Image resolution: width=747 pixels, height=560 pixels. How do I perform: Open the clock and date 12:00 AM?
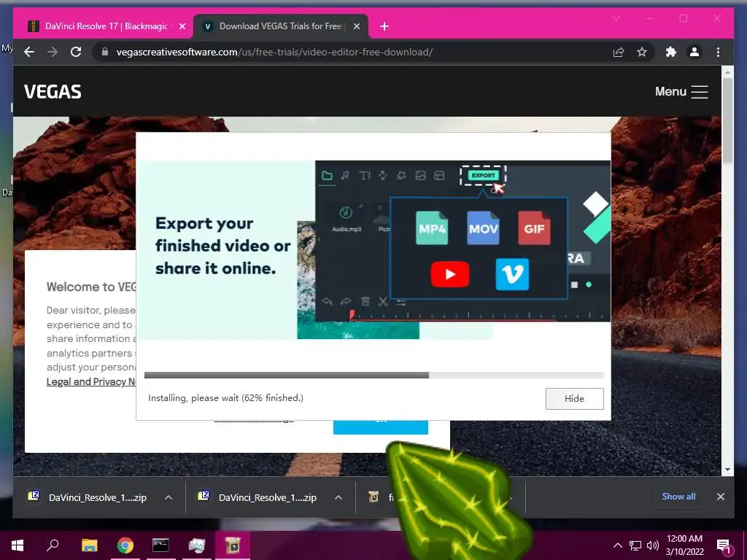point(684,545)
